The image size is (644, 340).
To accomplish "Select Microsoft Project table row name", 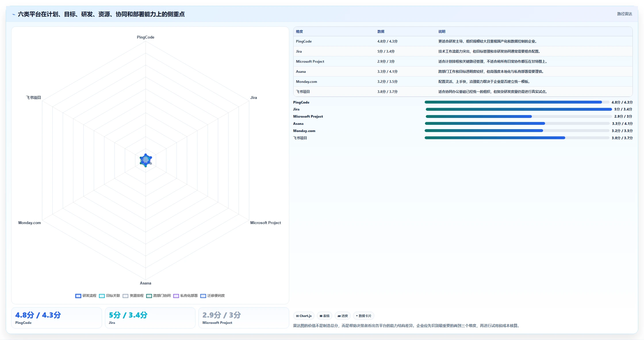I will (x=310, y=62).
